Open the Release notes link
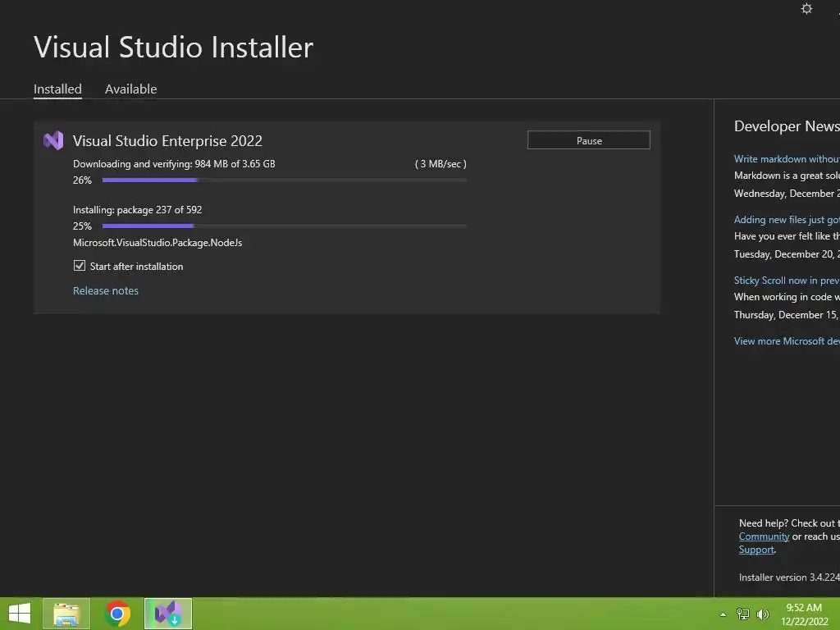Screen dimensions: 840x630 pyautogui.click(x=106, y=290)
